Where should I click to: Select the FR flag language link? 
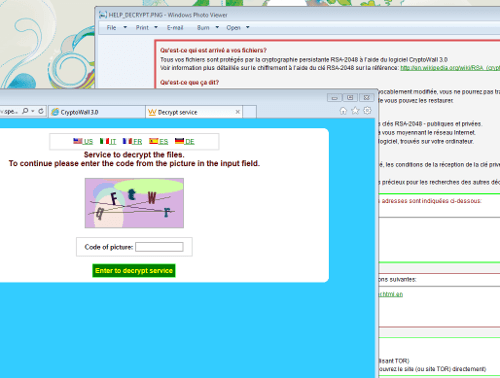coord(132,141)
